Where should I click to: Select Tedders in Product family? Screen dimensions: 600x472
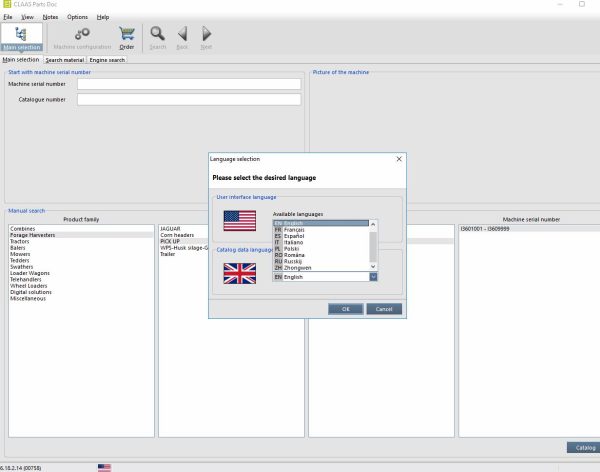pyautogui.click(x=81, y=260)
